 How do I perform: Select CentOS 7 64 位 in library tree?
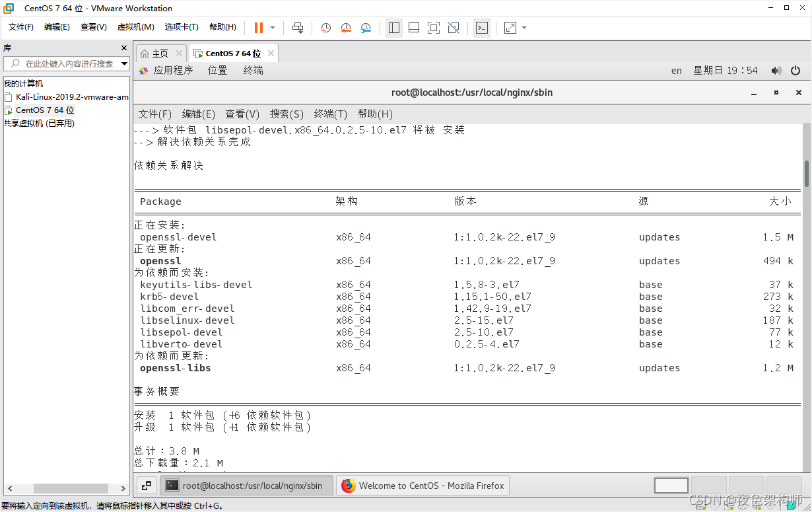coord(45,110)
